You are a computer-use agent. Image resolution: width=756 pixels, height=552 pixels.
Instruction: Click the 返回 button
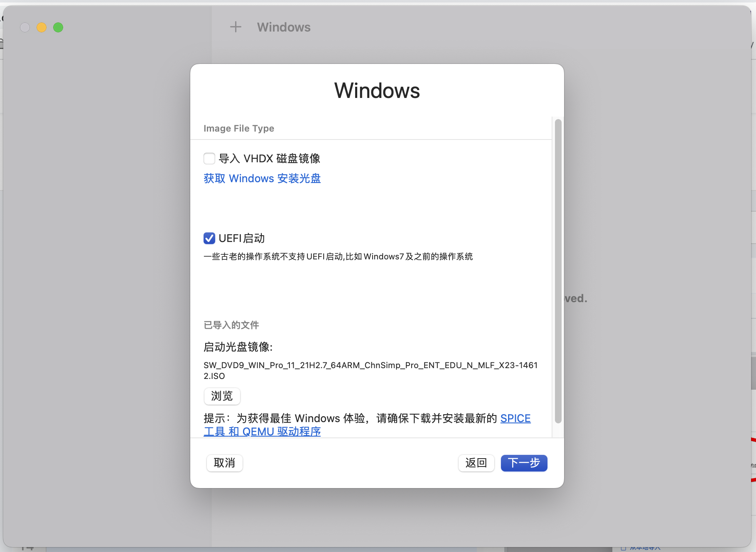[x=476, y=463]
